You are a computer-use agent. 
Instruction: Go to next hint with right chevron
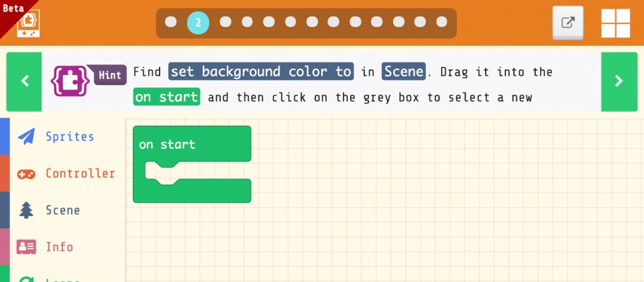point(619,81)
